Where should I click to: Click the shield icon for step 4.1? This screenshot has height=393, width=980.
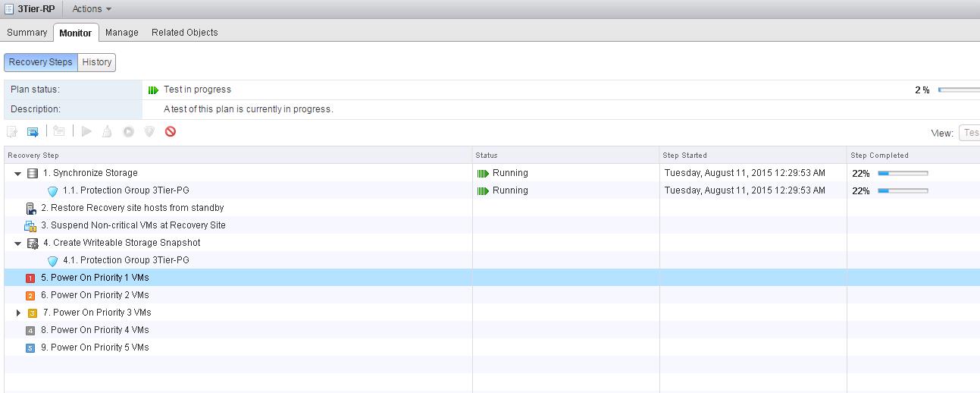pyautogui.click(x=52, y=261)
